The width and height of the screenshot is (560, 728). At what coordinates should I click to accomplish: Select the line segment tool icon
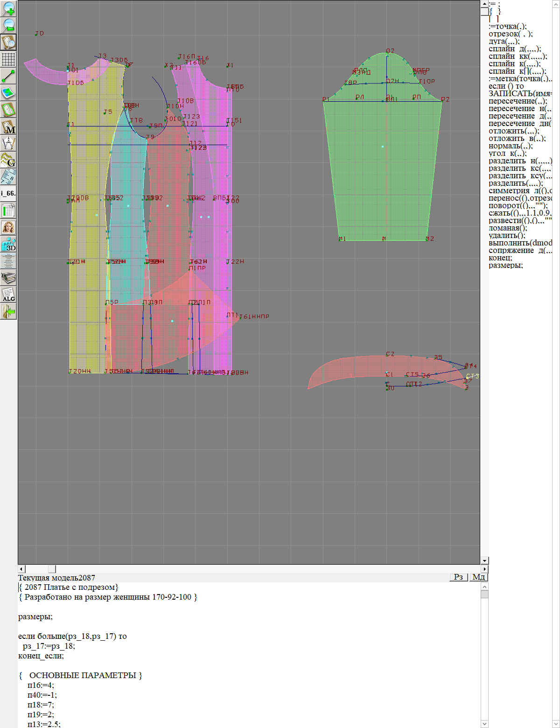coord(8,76)
